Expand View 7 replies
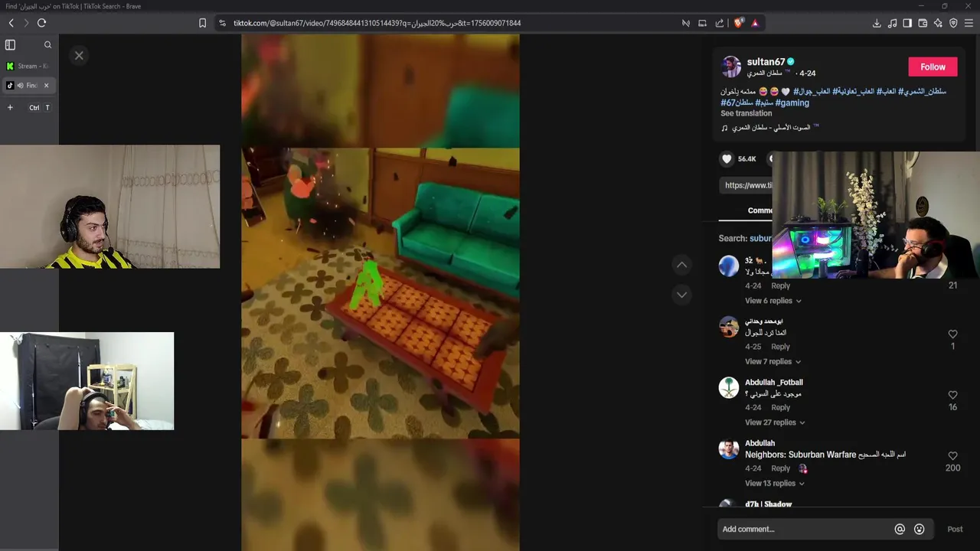Screen dimensions: 980x551 (x=773, y=361)
